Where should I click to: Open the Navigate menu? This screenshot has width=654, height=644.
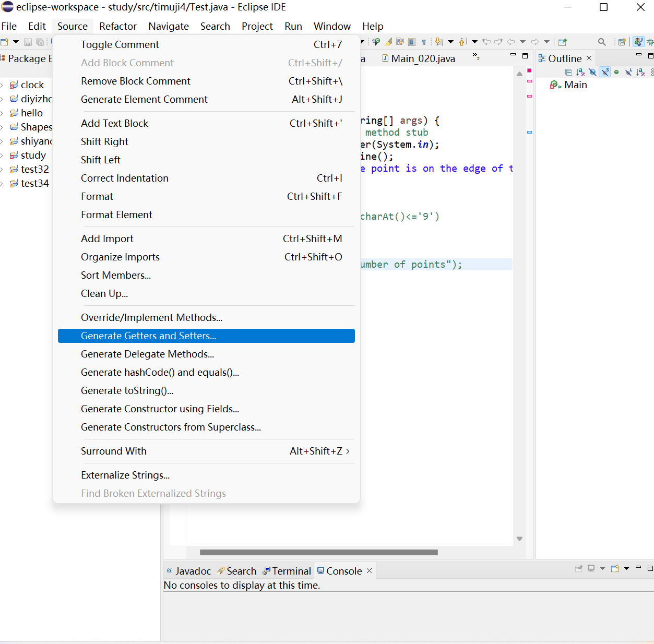pyautogui.click(x=169, y=26)
